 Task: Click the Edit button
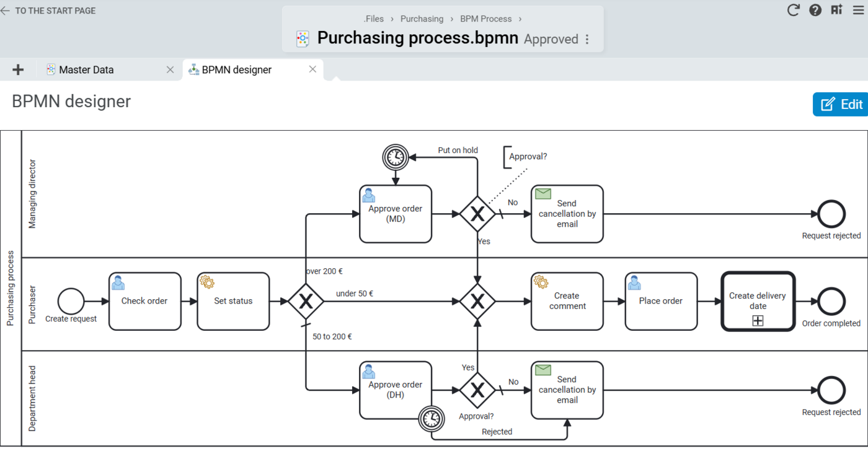point(841,104)
